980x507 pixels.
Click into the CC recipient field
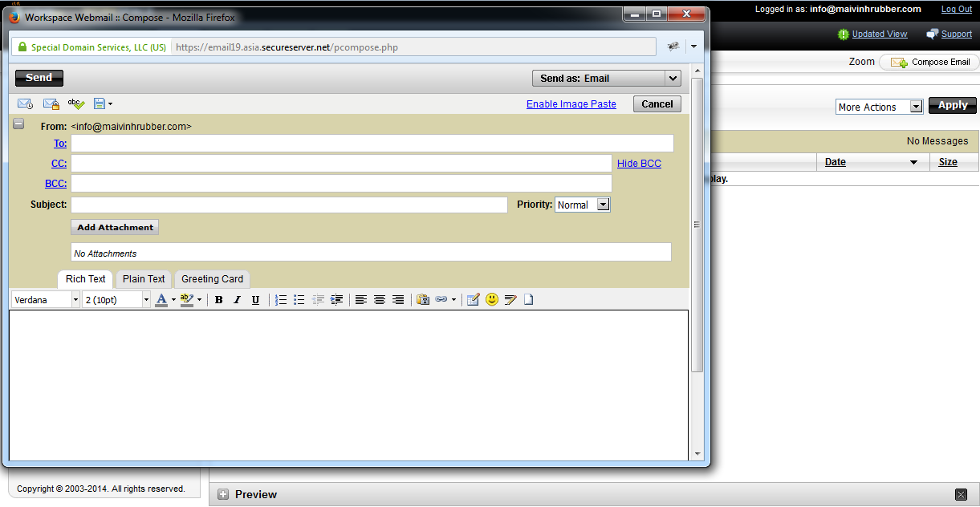(341, 164)
